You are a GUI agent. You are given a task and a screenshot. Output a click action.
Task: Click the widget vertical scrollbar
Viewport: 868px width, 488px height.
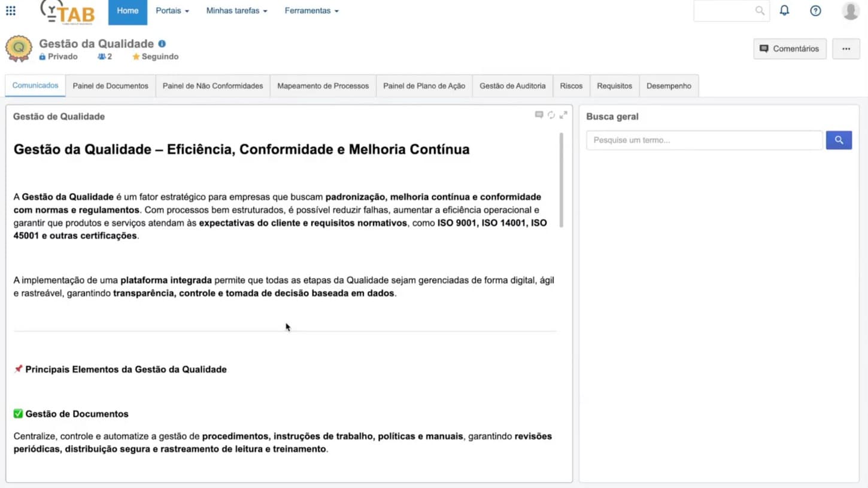point(562,179)
